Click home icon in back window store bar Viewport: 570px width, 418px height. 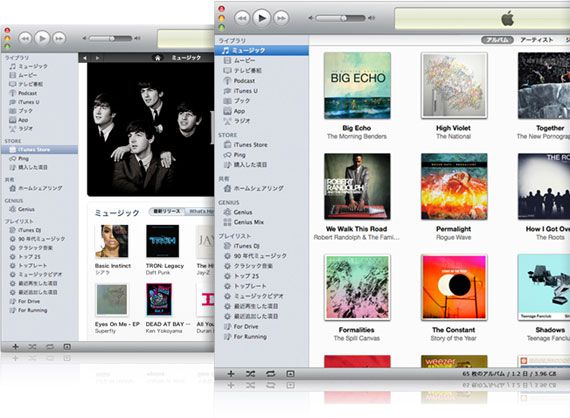(157, 58)
